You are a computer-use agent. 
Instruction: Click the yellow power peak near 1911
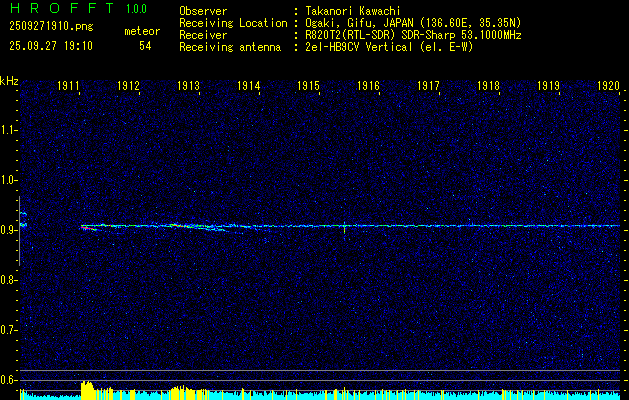(x=87, y=388)
